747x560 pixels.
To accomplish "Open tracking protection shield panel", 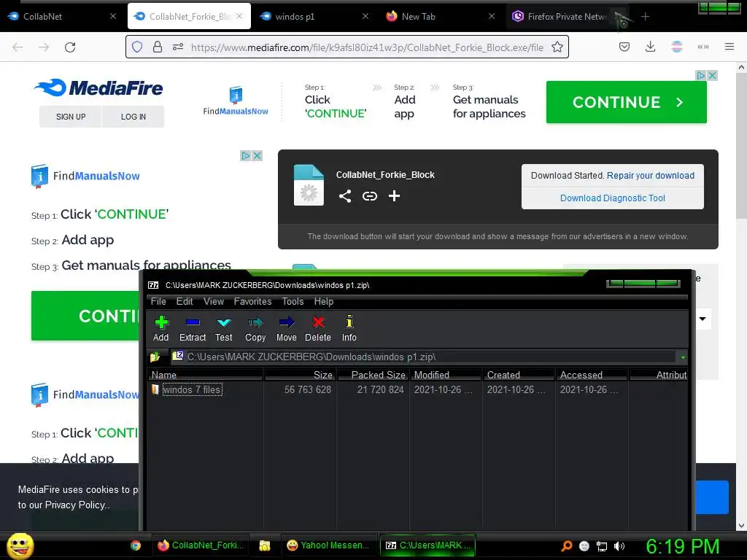I will [x=137, y=47].
